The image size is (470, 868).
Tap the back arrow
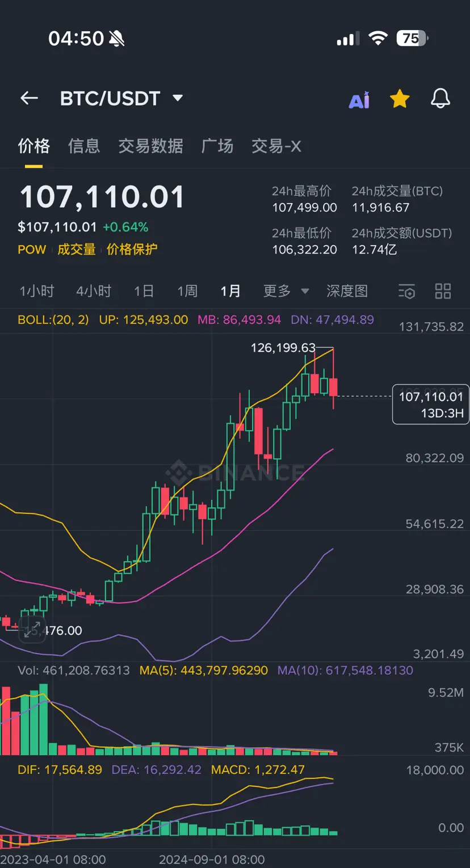coord(29,98)
